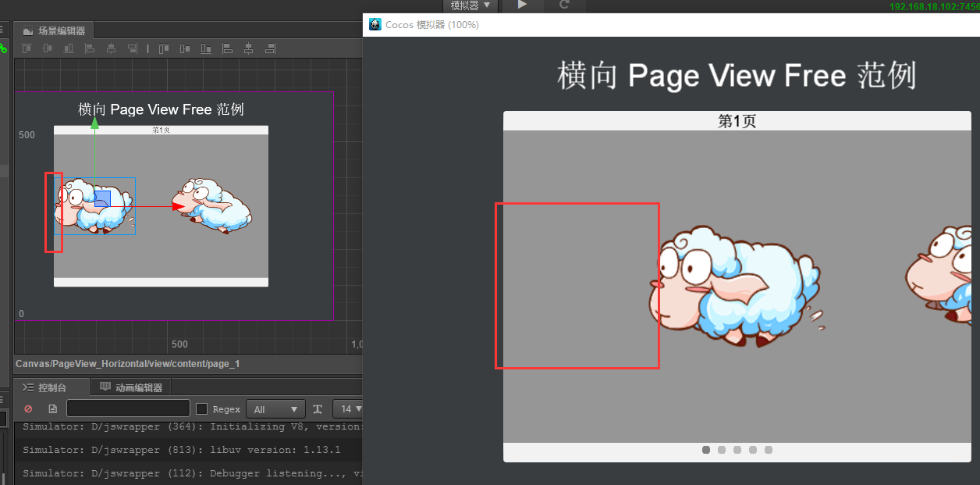Click the console filter input field

pyautogui.click(x=128, y=408)
